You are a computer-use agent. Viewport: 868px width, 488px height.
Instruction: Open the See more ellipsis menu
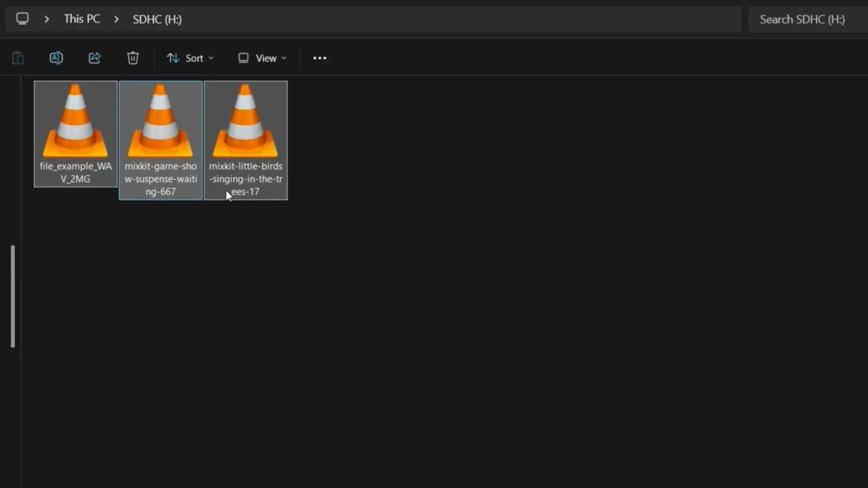tap(320, 58)
